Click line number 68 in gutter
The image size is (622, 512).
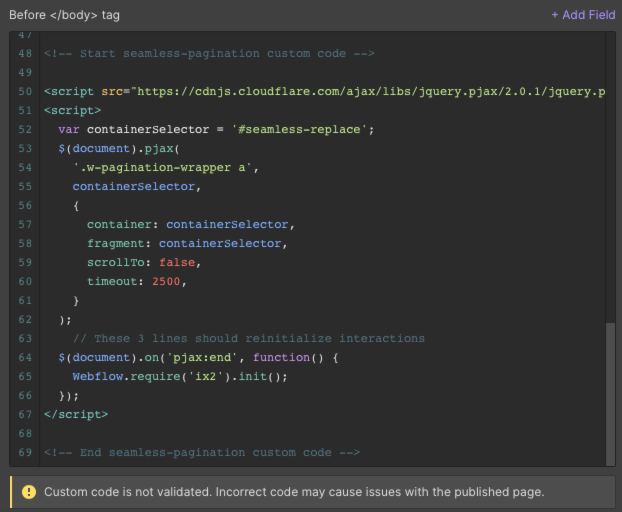pyautogui.click(x=25, y=433)
